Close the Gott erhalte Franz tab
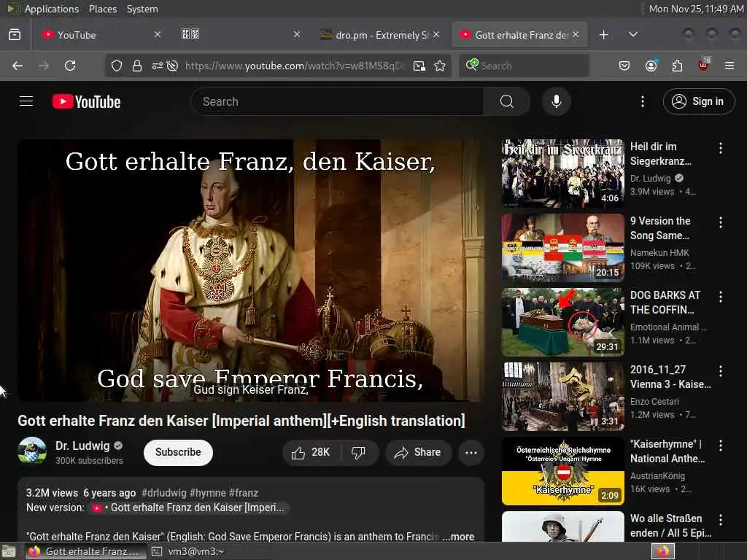 (576, 34)
